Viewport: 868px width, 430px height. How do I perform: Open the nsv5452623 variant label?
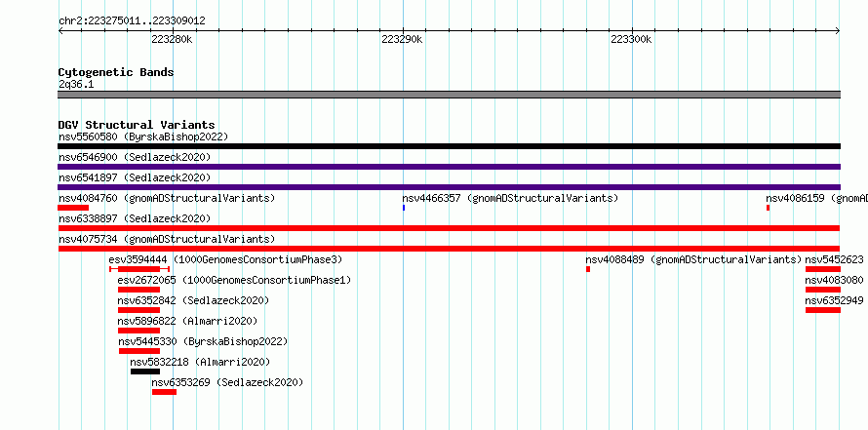click(834, 259)
